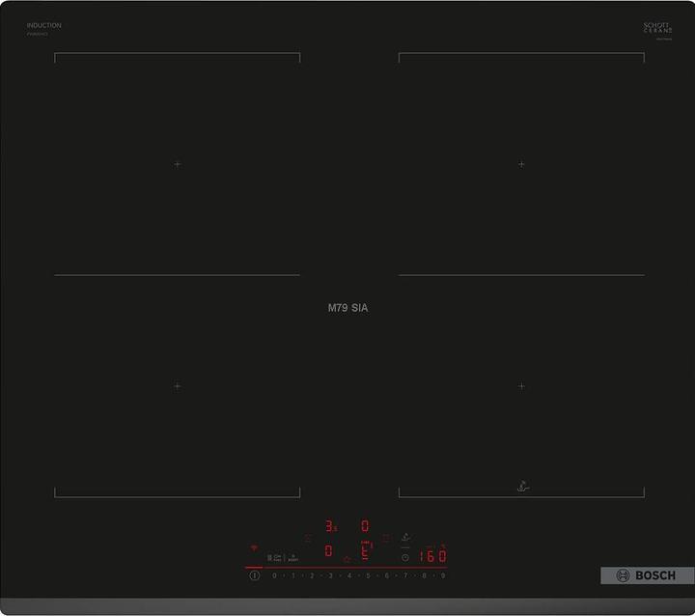Tap the clock timer icon
This screenshot has width=695, height=616.
click(405, 557)
